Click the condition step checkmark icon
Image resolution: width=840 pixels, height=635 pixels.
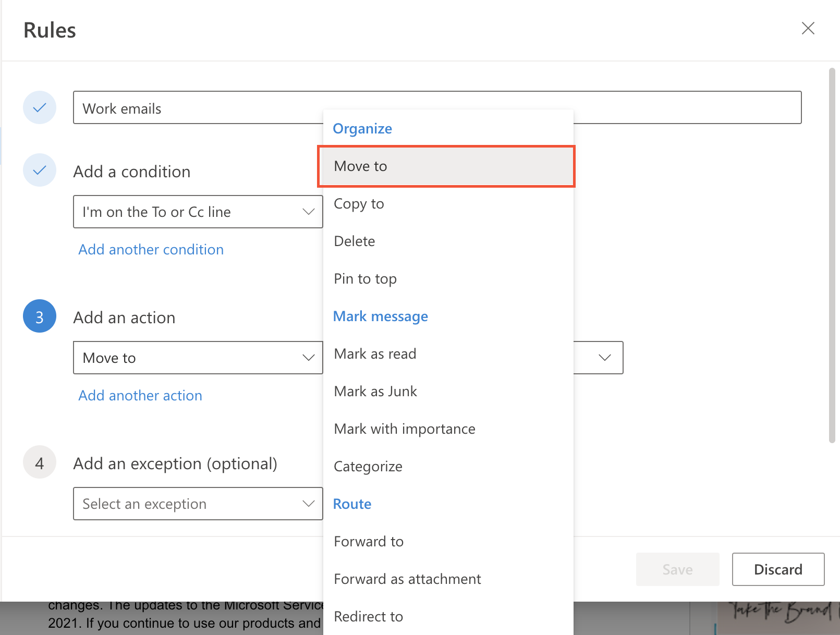click(x=40, y=170)
